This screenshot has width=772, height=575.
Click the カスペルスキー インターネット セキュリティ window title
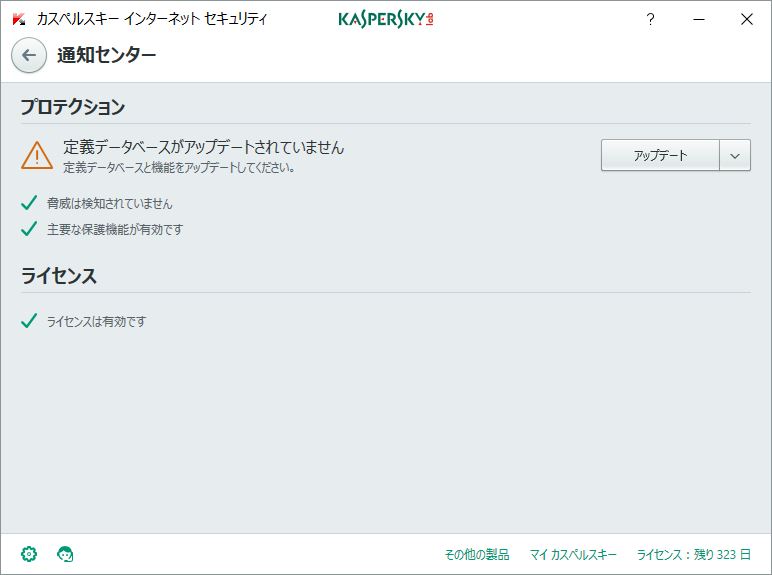(x=152, y=19)
